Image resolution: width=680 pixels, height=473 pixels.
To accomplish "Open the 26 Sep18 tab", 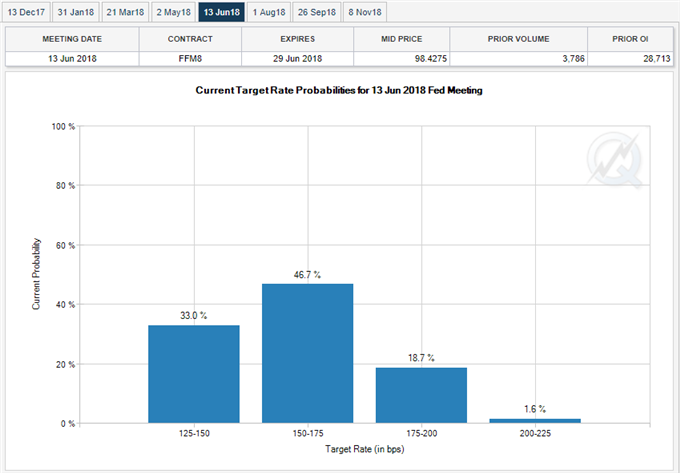I will pyautogui.click(x=317, y=12).
